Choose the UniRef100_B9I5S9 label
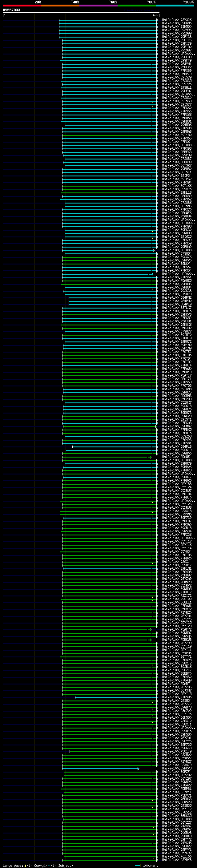The height and width of the screenshot is (868, 197). tap(176, 78)
